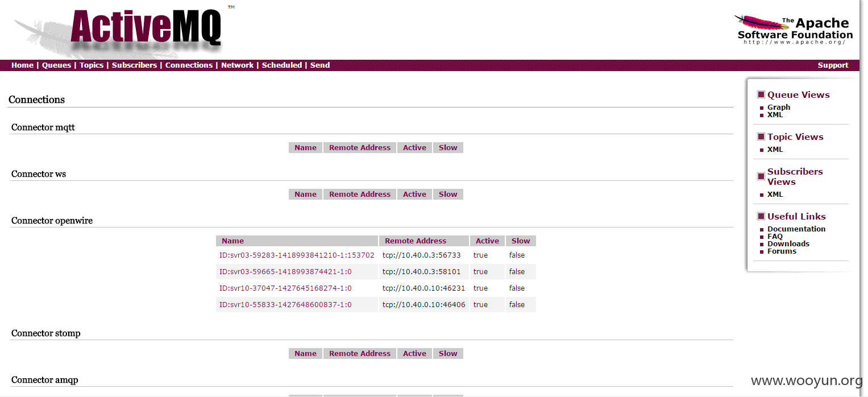Open Subscribers Views XML link
This screenshot has width=868, height=397.
tap(775, 194)
